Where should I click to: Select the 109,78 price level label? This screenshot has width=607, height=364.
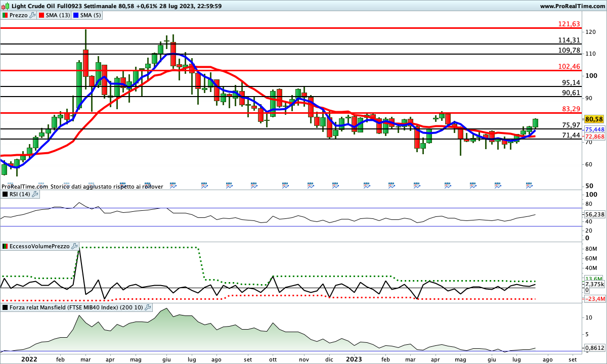click(569, 50)
